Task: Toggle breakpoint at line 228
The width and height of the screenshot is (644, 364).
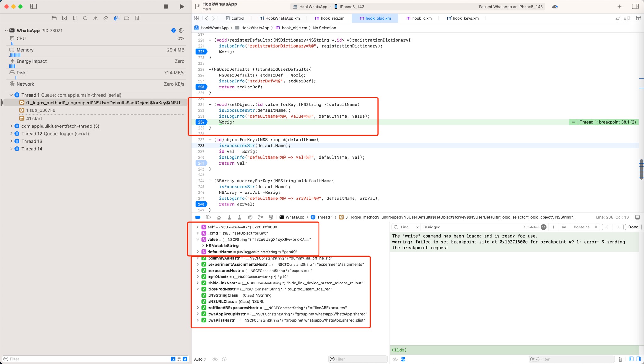Action: pos(201,87)
